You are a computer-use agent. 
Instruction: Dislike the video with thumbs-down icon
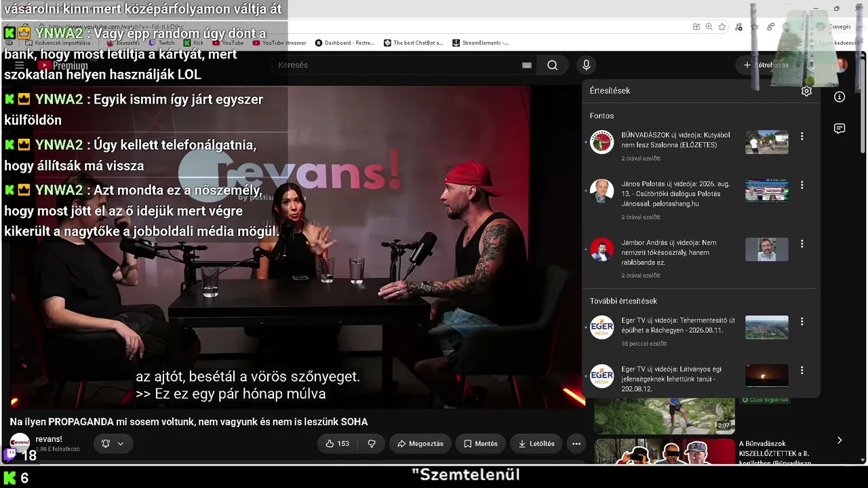click(x=372, y=444)
